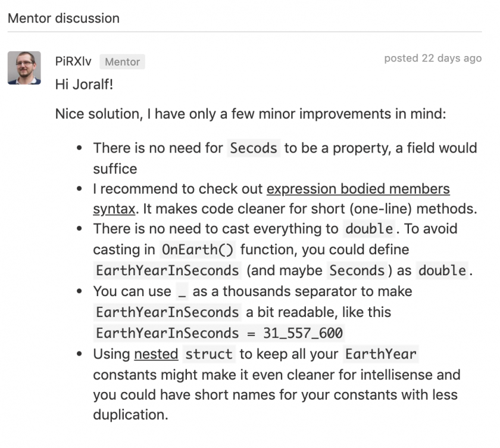Click the 'Nice solution' intro sentence

coord(251,114)
